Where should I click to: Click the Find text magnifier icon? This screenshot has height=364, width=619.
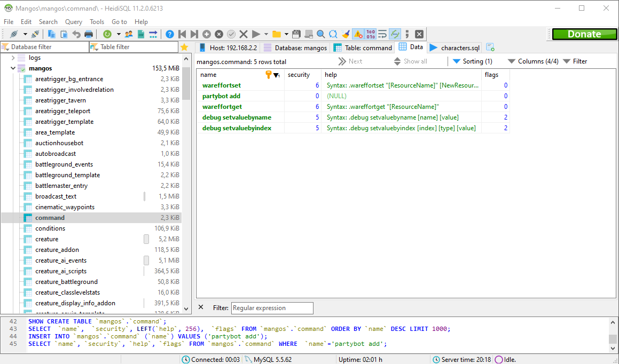(x=321, y=34)
